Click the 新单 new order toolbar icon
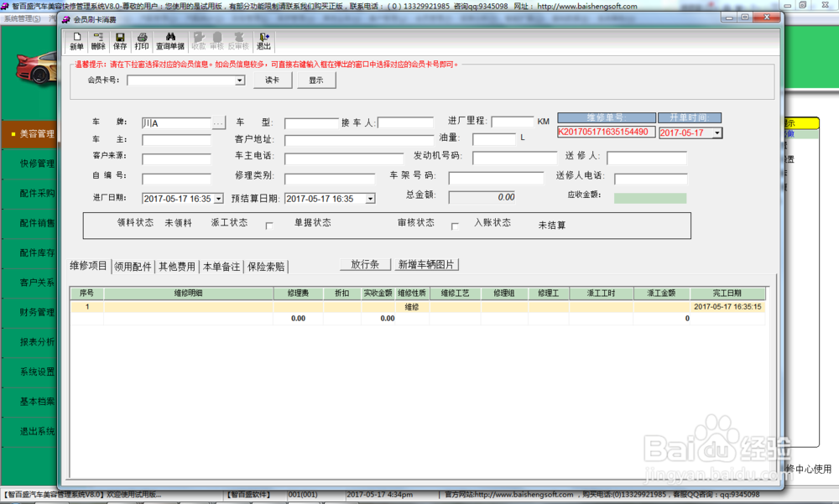The height and width of the screenshot is (504, 839). click(x=77, y=41)
